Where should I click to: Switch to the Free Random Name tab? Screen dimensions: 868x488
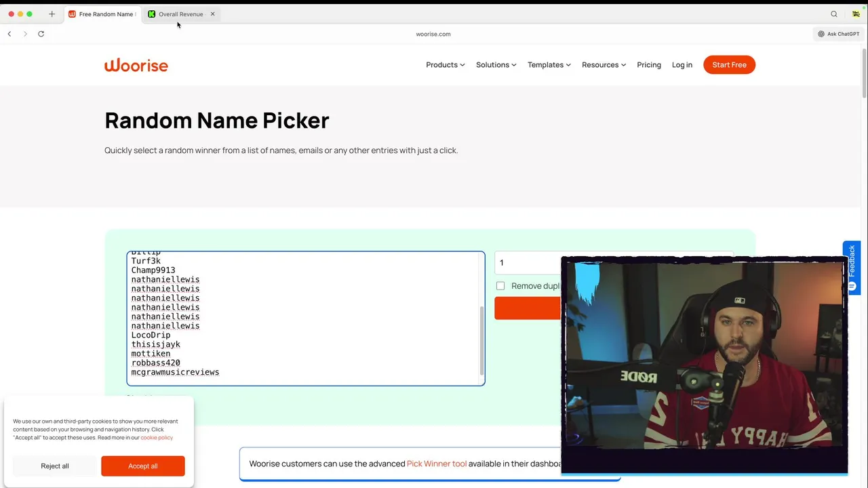point(102,14)
